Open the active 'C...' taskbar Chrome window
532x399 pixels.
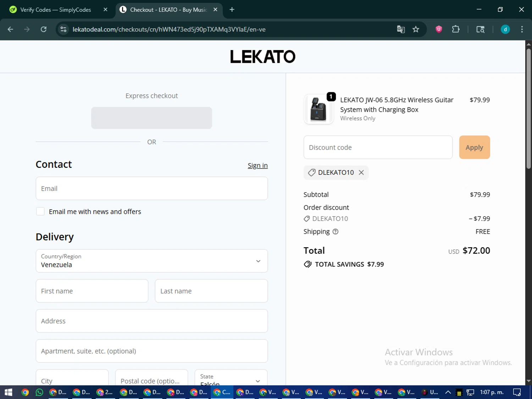tap(222, 392)
